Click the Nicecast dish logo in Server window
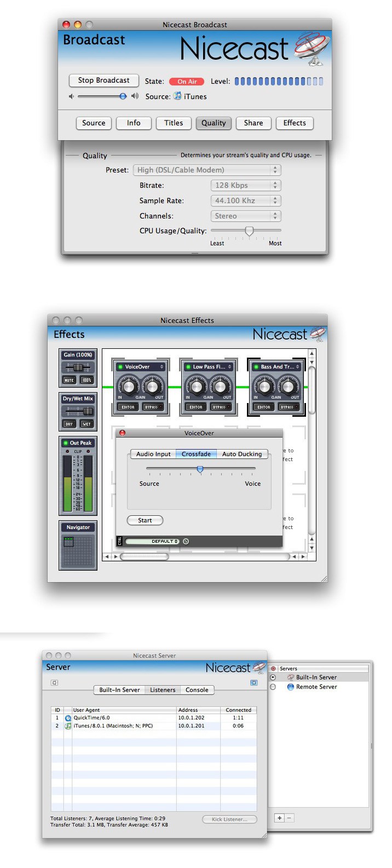 [x=258, y=667]
